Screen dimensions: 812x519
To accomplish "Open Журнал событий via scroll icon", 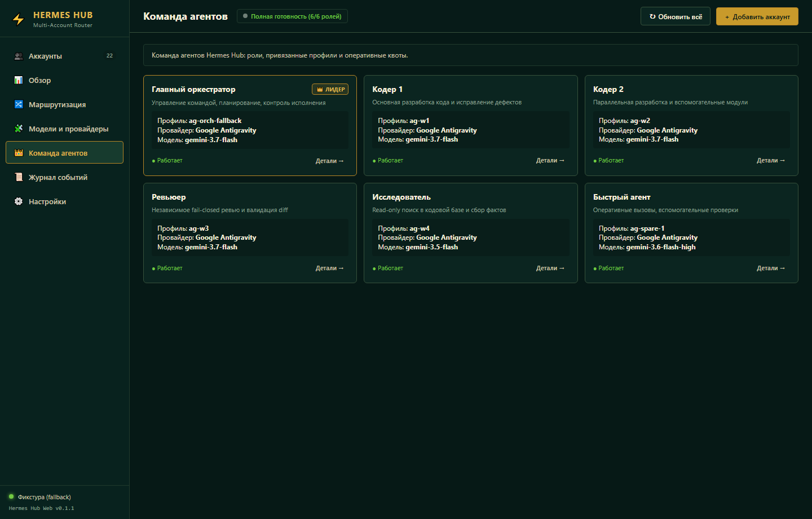I will click(x=19, y=177).
